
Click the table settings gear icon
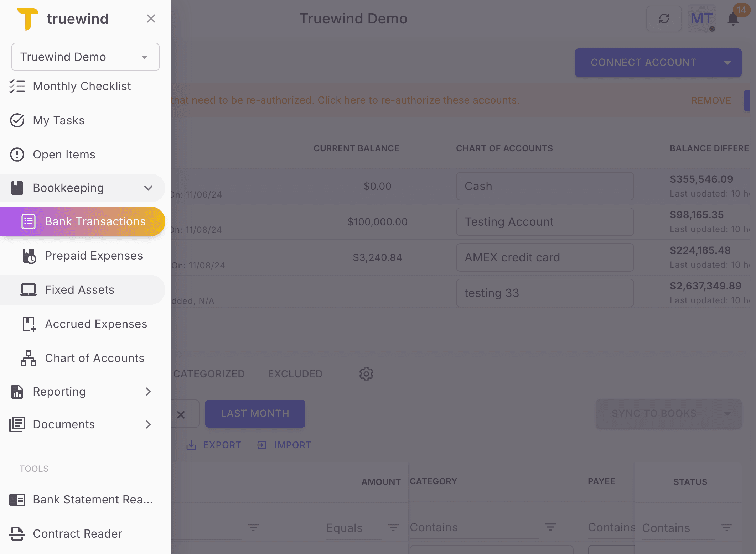(x=366, y=374)
